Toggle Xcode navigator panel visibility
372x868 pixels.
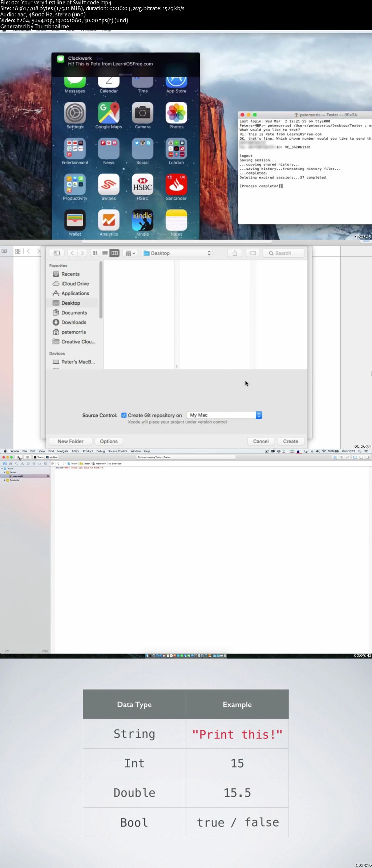click(x=355, y=457)
